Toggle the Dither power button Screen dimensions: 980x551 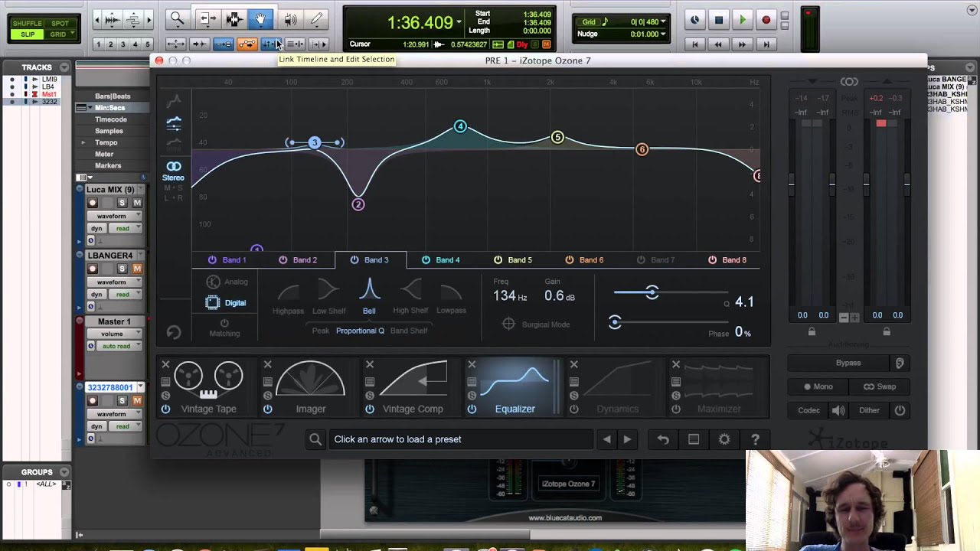(x=900, y=410)
